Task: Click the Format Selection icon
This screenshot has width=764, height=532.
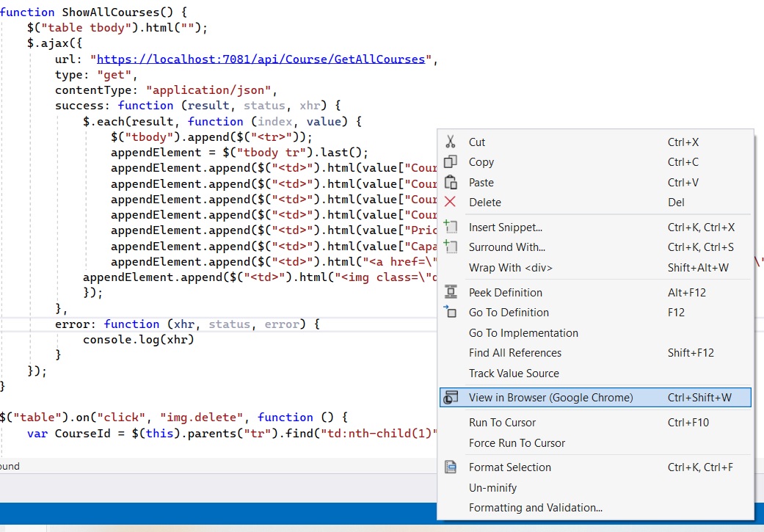Action: (451, 467)
